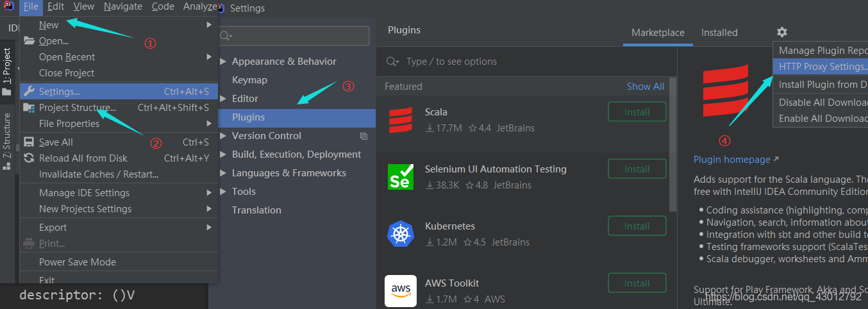Click the AWS Toolkit plugin icon
This screenshot has height=309, width=868.
401,291
